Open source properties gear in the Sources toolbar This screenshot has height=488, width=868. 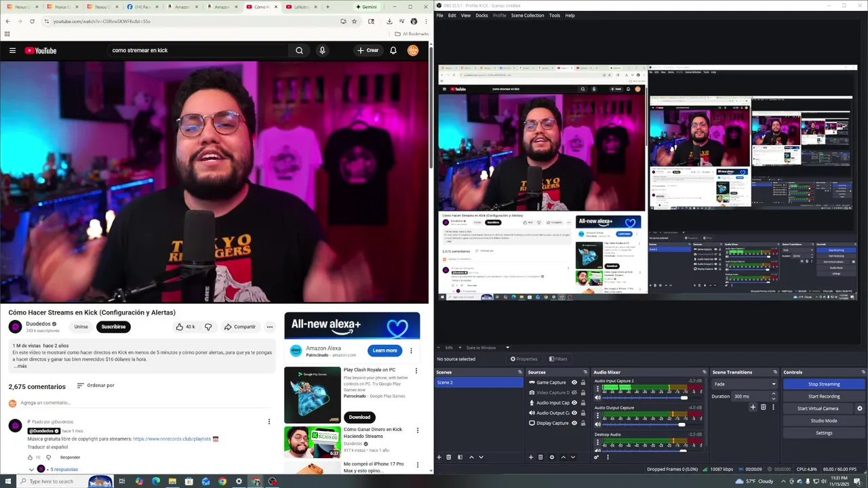click(x=552, y=457)
